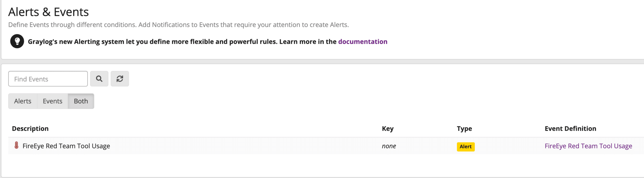The width and height of the screenshot is (644, 178).
Task: Click the 'none' key value
Action: [x=389, y=146]
